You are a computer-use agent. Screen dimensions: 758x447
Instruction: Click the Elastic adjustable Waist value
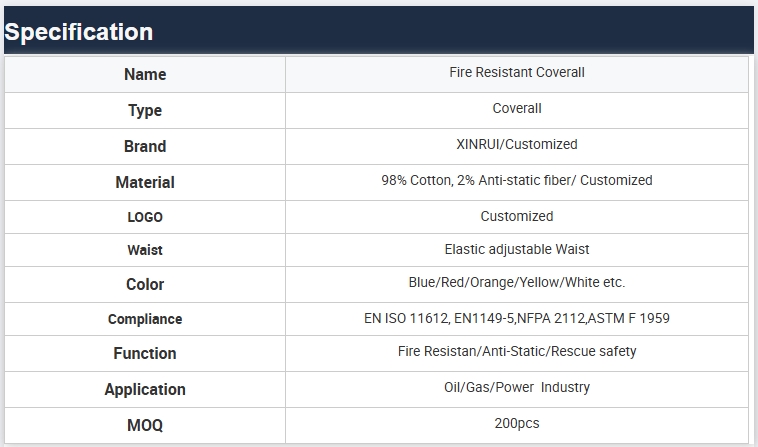[x=517, y=249]
